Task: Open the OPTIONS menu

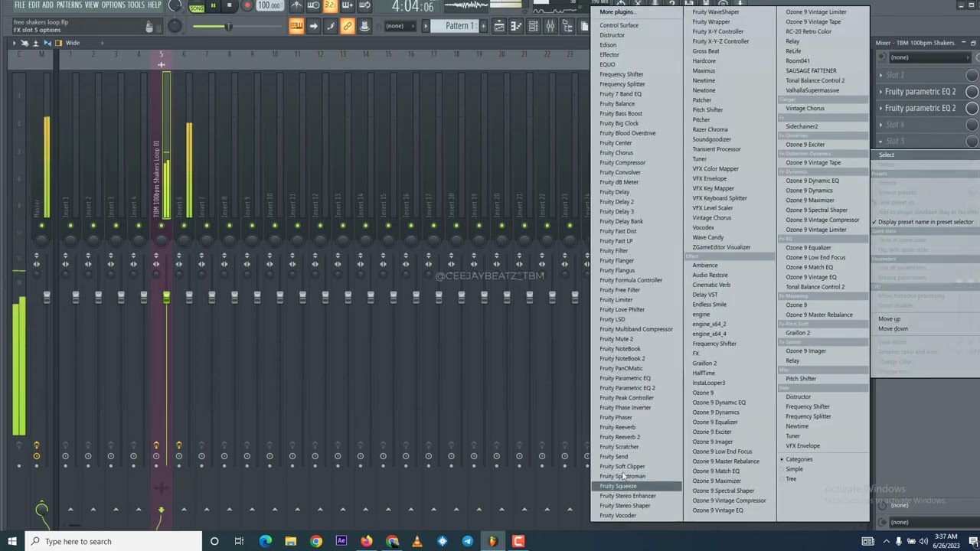Action: point(113,5)
